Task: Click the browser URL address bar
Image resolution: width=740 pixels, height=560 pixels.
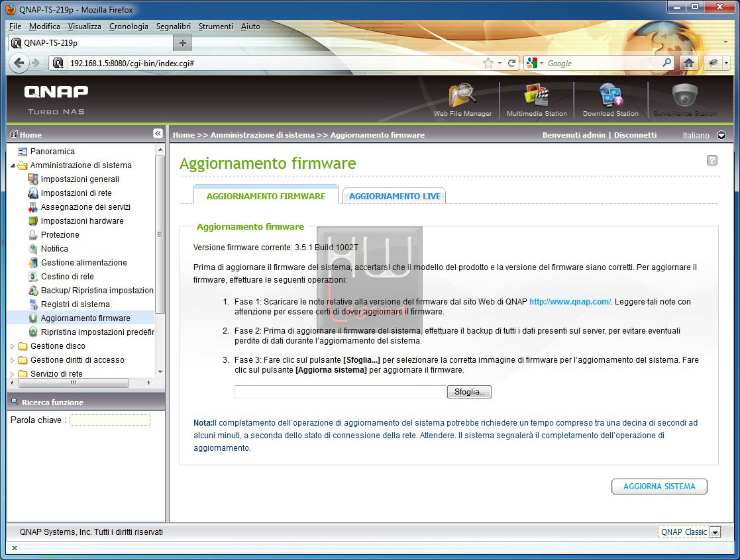Action: [274, 63]
